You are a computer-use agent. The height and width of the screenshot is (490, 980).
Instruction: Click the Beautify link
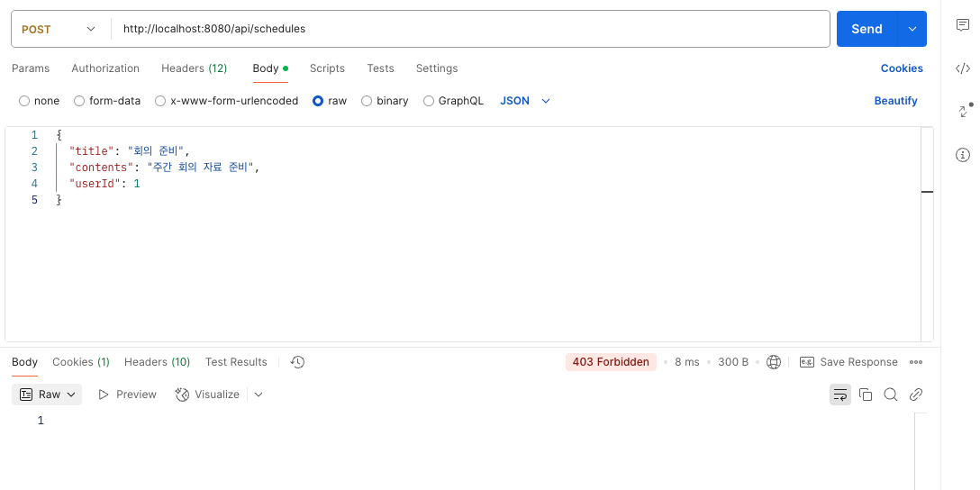(x=895, y=101)
